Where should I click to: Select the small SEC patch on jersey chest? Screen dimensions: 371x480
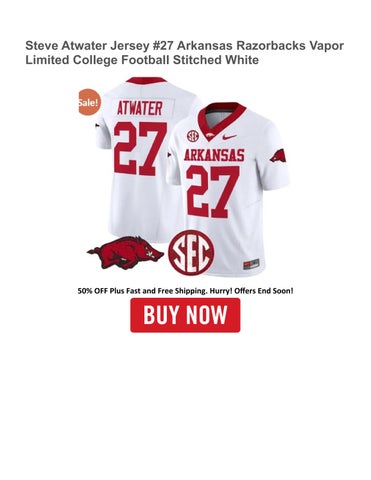(192, 135)
